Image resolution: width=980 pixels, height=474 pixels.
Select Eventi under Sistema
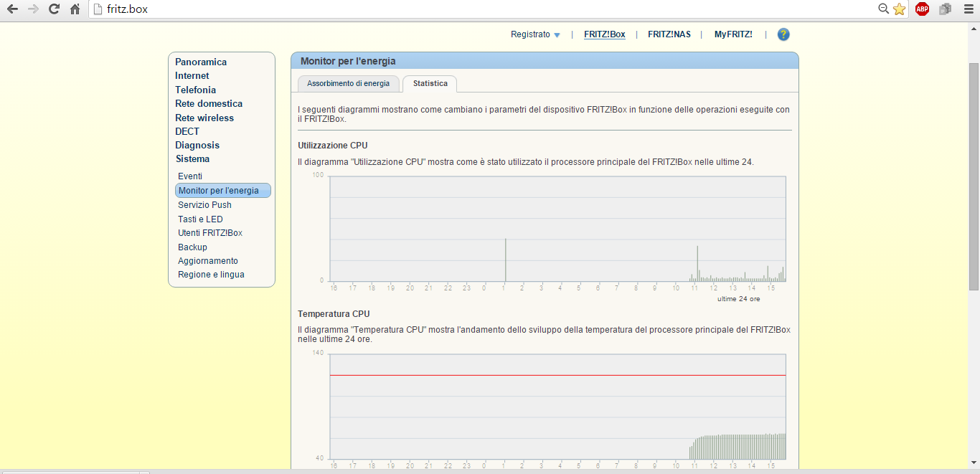click(x=190, y=176)
